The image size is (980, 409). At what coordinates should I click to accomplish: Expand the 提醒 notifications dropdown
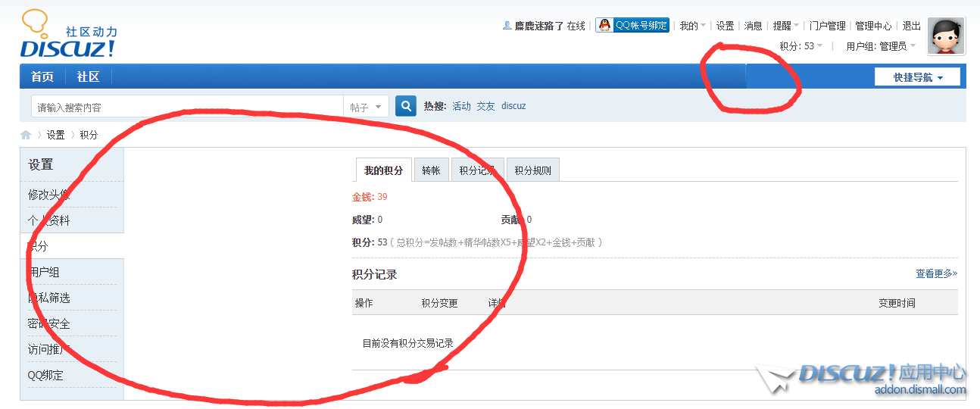(785, 26)
